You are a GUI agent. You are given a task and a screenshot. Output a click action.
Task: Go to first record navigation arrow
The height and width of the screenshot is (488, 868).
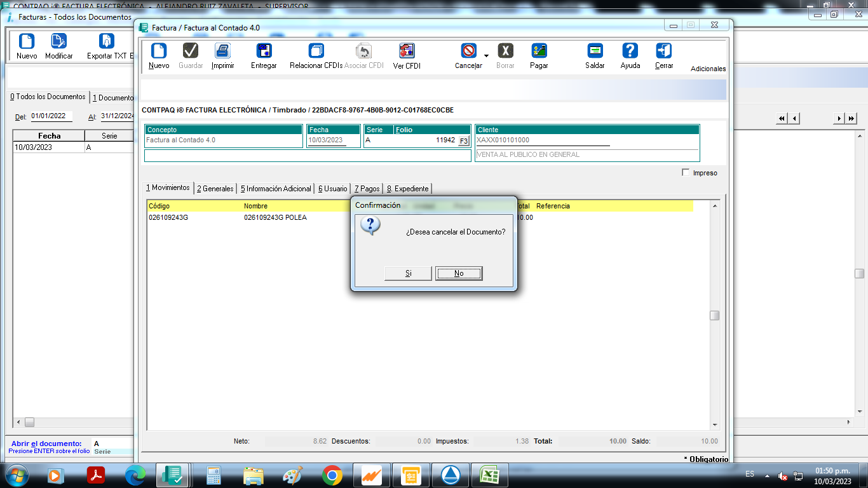pyautogui.click(x=782, y=118)
